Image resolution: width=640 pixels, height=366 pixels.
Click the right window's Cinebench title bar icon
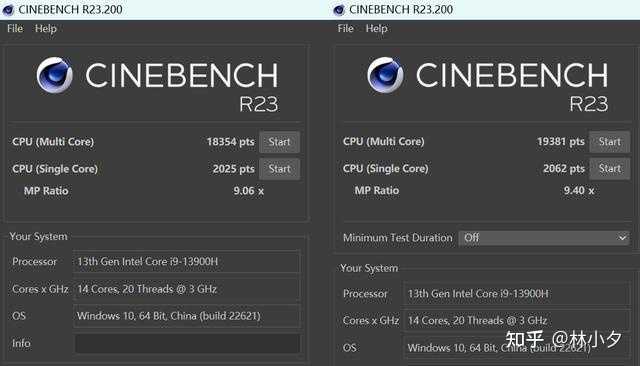[339, 9]
